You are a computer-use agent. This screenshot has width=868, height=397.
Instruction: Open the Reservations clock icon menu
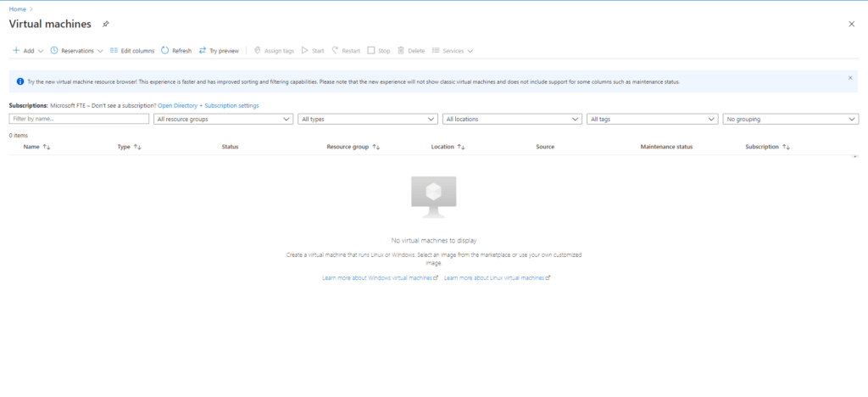[54, 51]
